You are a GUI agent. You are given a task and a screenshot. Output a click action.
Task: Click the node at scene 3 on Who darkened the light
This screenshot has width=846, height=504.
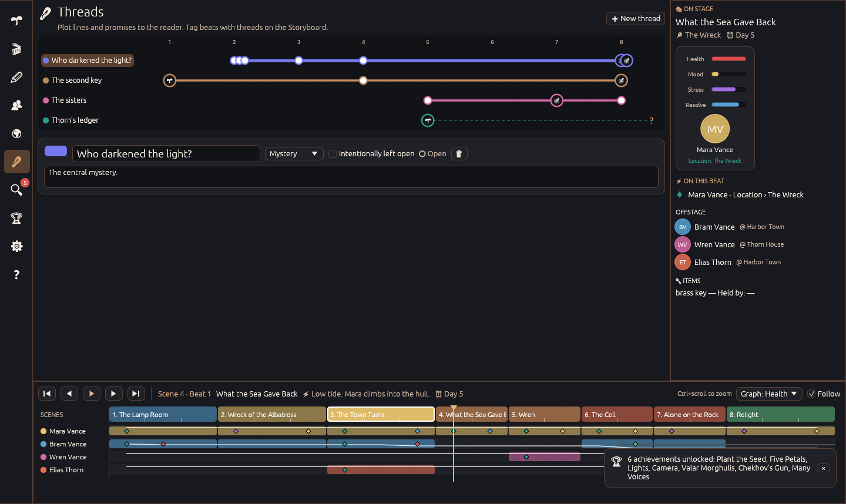298,61
